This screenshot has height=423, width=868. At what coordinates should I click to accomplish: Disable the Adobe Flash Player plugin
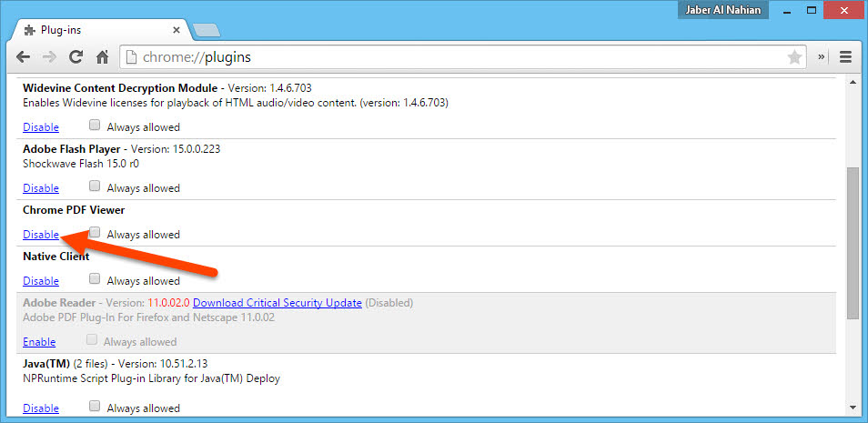41,188
